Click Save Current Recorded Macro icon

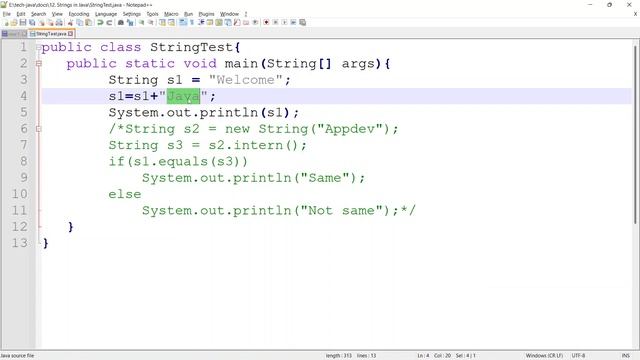[x=302, y=22]
